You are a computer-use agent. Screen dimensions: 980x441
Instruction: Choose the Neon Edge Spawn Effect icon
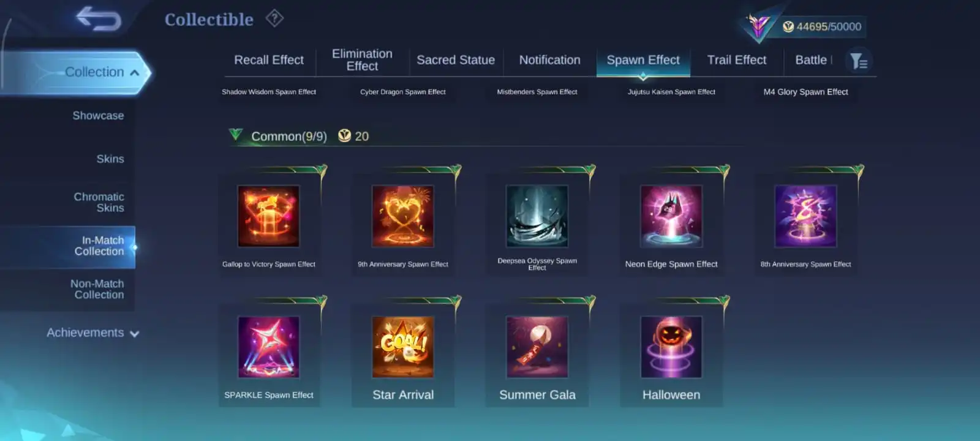click(x=671, y=216)
